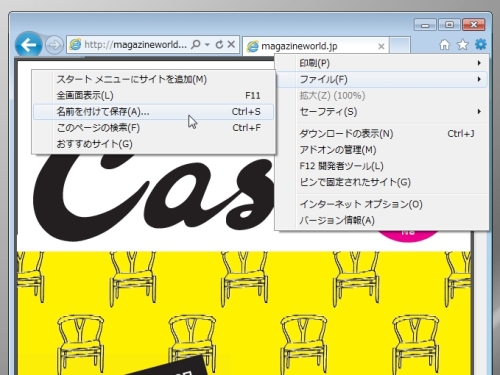Open Favorites with the star icon
Viewport: 500px width, 375px height.
tap(463, 44)
